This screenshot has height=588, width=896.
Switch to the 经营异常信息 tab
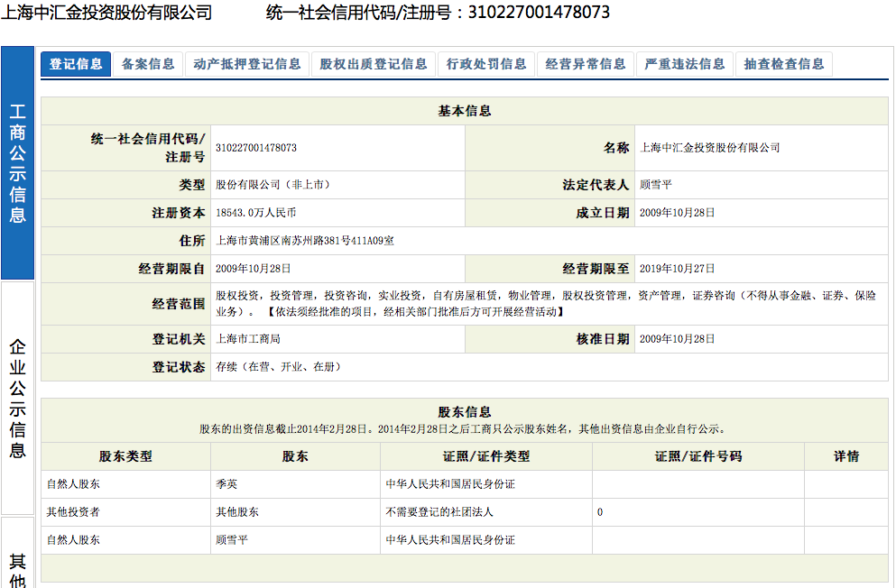click(x=586, y=64)
